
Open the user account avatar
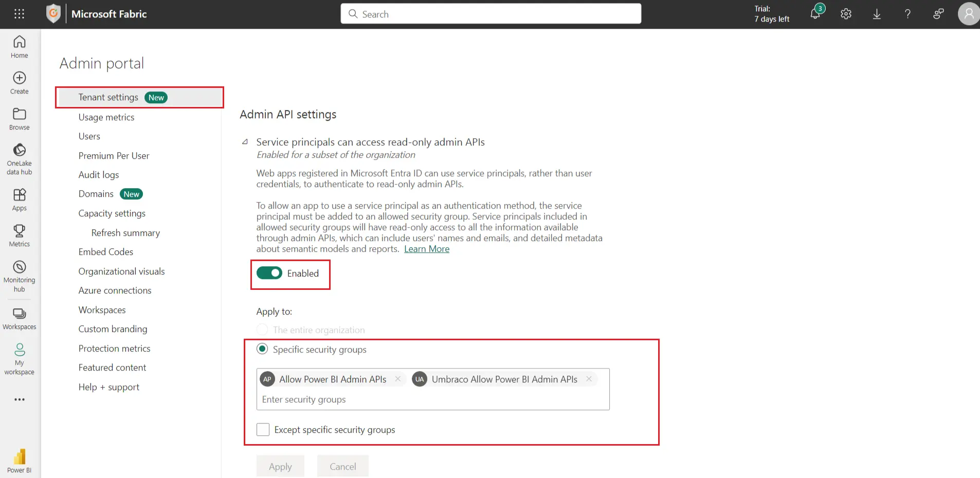(969, 14)
